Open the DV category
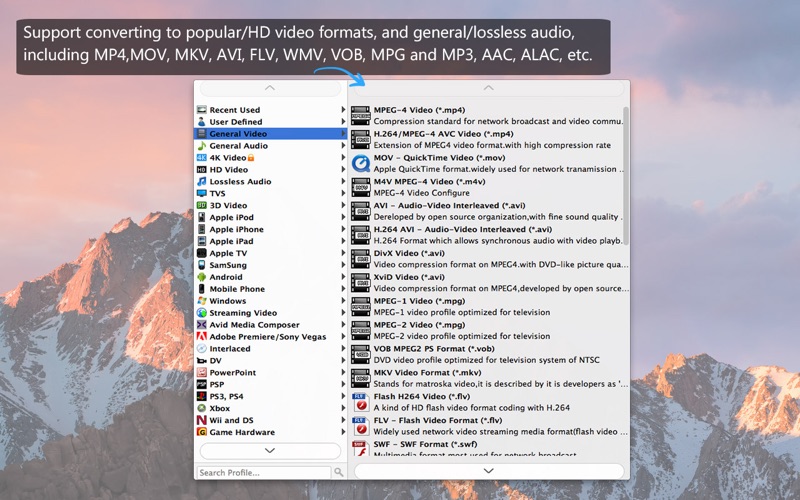Screen dimensions: 800x500 (271, 360)
